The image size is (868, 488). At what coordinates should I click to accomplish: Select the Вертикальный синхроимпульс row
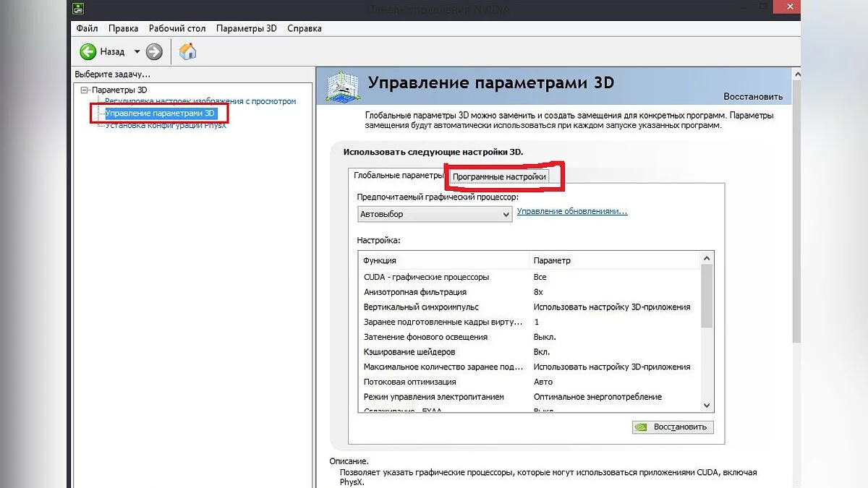(x=529, y=307)
